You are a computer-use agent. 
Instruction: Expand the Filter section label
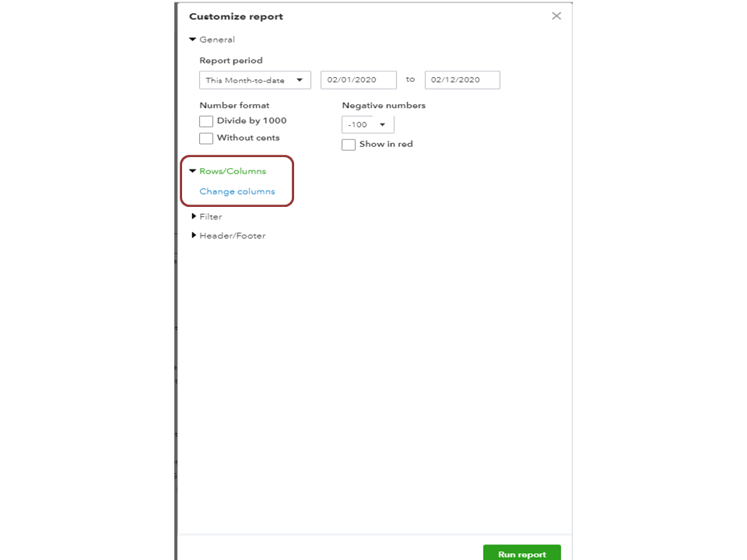click(210, 217)
